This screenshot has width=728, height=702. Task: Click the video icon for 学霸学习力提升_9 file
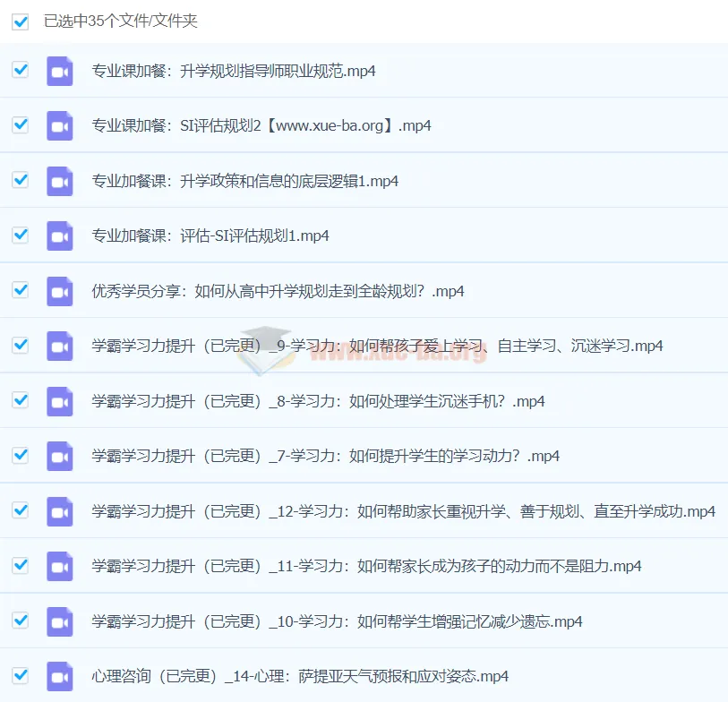tap(60, 346)
